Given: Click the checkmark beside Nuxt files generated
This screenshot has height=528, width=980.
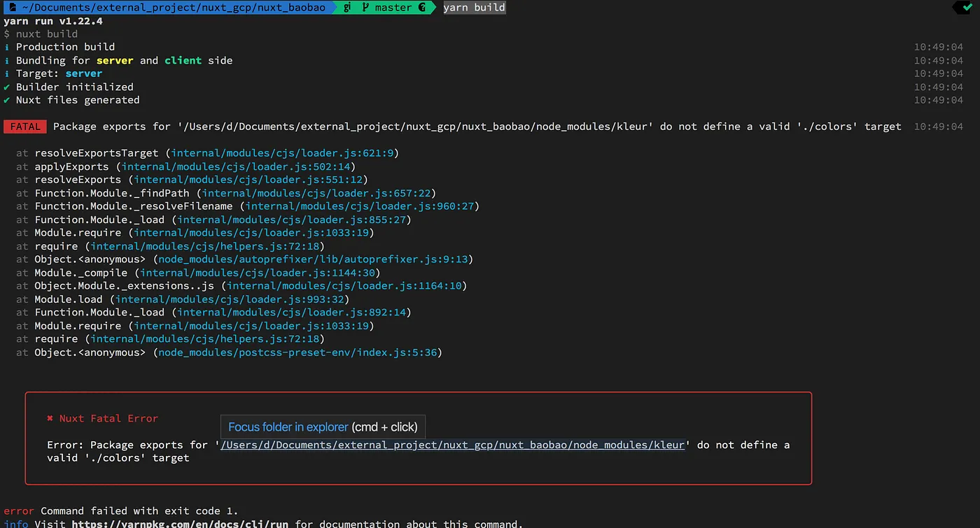Looking at the screenshot, I should [7, 100].
